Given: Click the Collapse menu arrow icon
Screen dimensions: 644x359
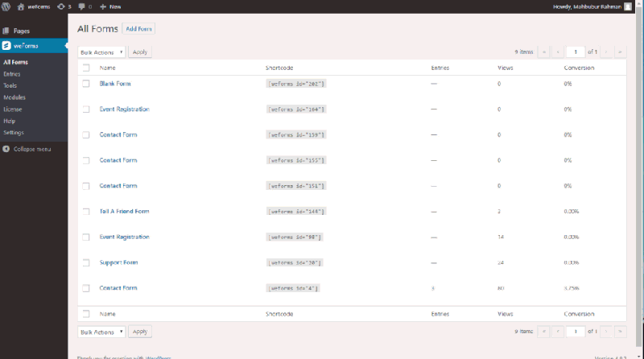Looking at the screenshot, I should (6, 149).
